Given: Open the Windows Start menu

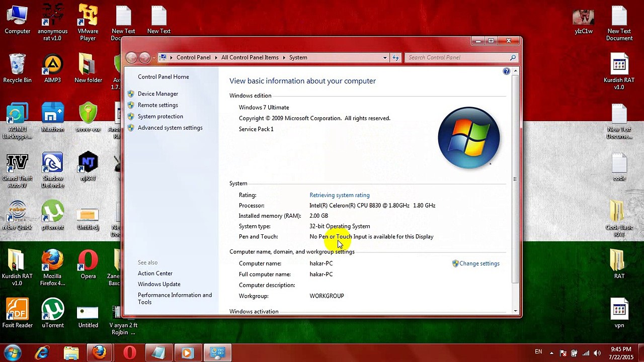Looking at the screenshot, I should pyautogui.click(x=13, y=352).
